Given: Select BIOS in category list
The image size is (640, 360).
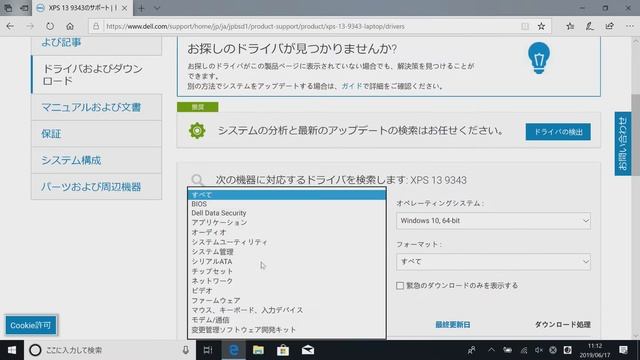Looking at the screenshot, I should pos(287,204).
